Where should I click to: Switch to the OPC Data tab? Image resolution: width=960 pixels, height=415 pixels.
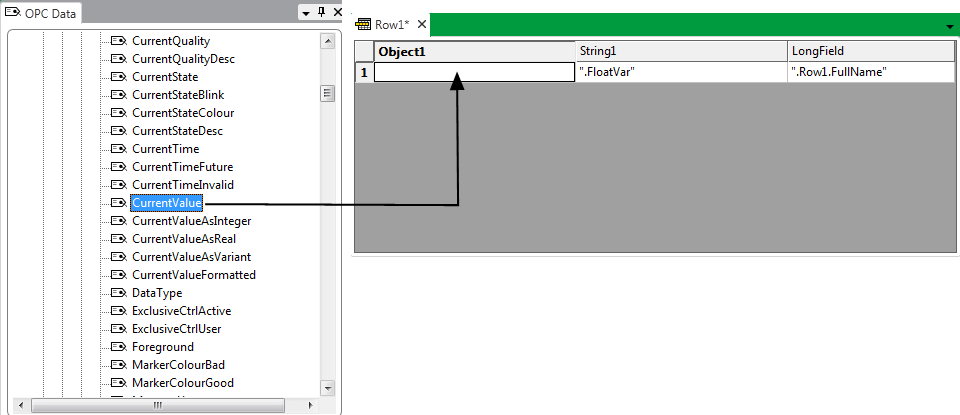[41, 13]
